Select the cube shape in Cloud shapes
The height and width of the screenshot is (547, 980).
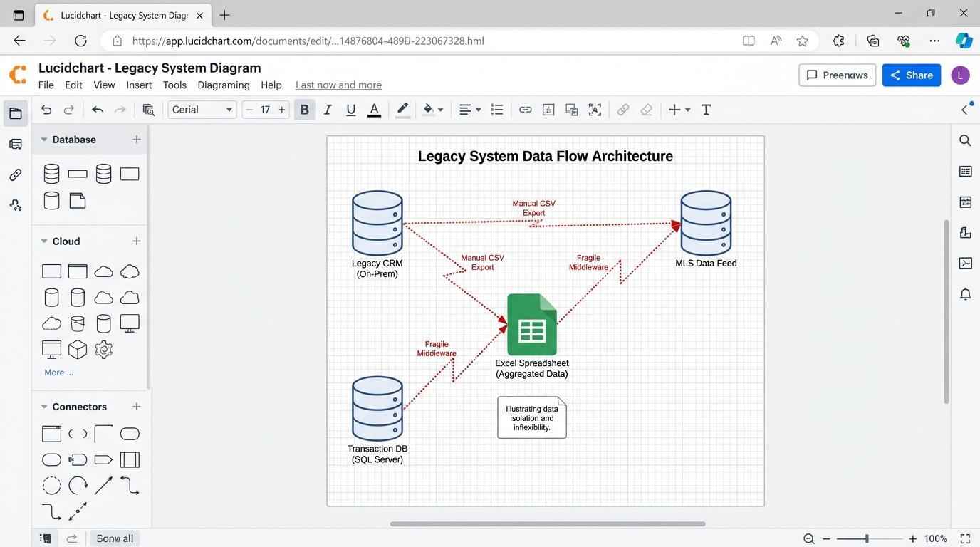tap(77, 349)
